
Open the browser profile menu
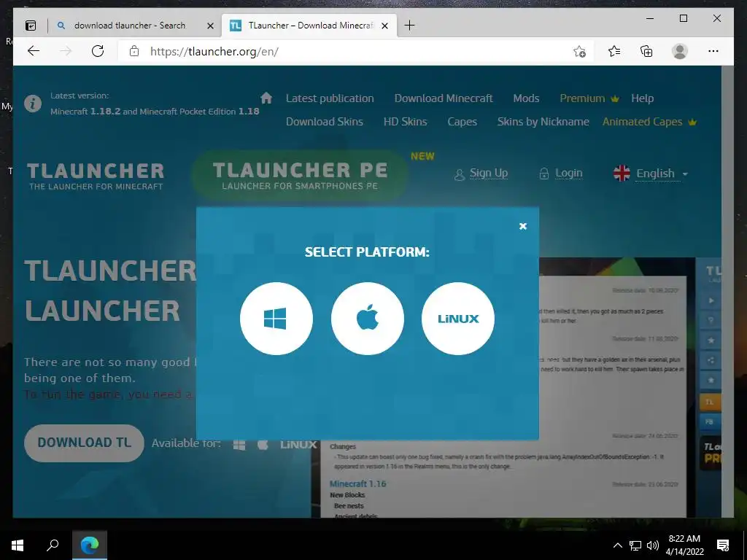(x=680, y=51)
